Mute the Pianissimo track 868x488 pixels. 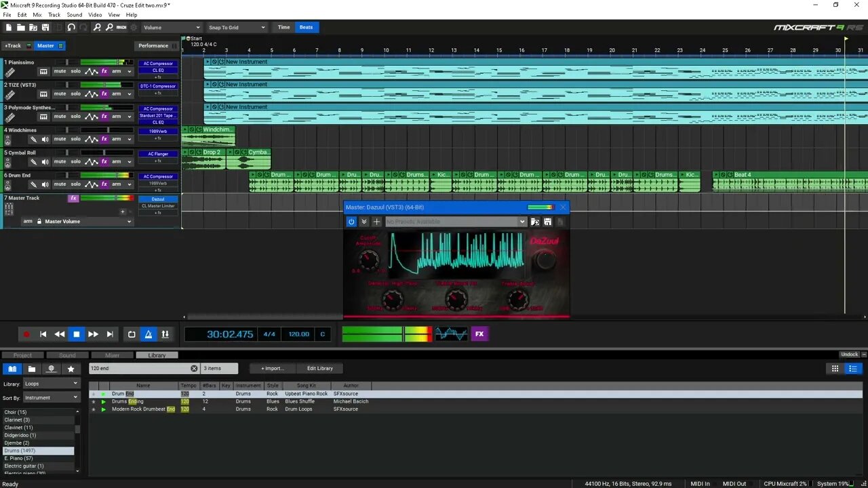coord(60,71)
